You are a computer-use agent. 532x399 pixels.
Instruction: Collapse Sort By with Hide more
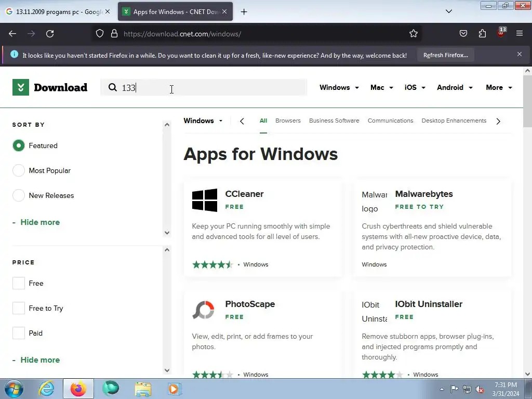coord(36,222)
